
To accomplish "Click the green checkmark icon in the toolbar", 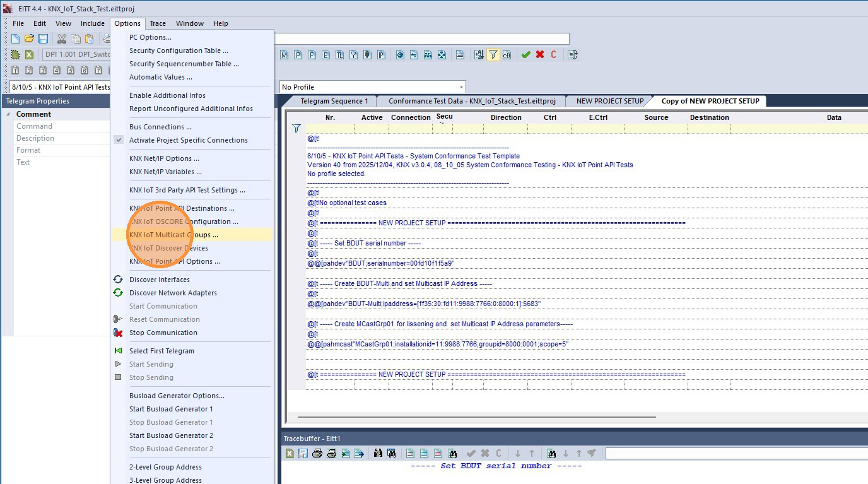I will [x=525, y=55].
